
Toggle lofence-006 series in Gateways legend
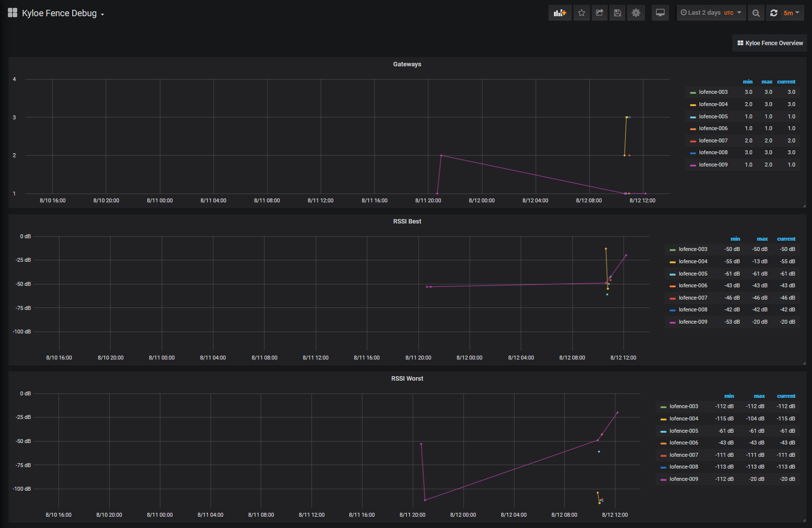tap(713, 128)
